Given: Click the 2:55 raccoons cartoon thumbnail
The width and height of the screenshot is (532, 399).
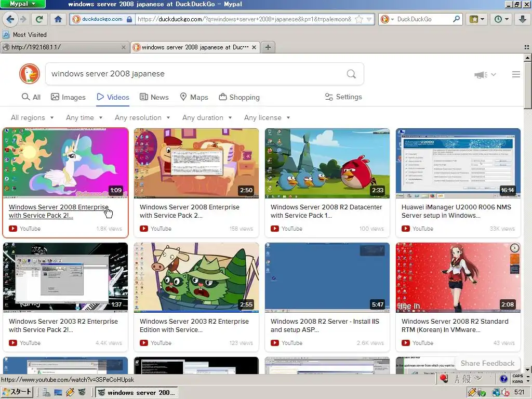Looking at the screenshot, I should pyautogui.click(x=196, y=277).
